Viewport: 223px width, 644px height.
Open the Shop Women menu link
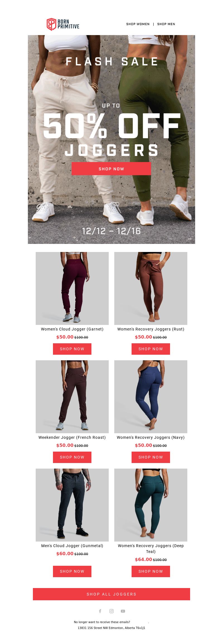pyautogui.click(x=138, y=24)
